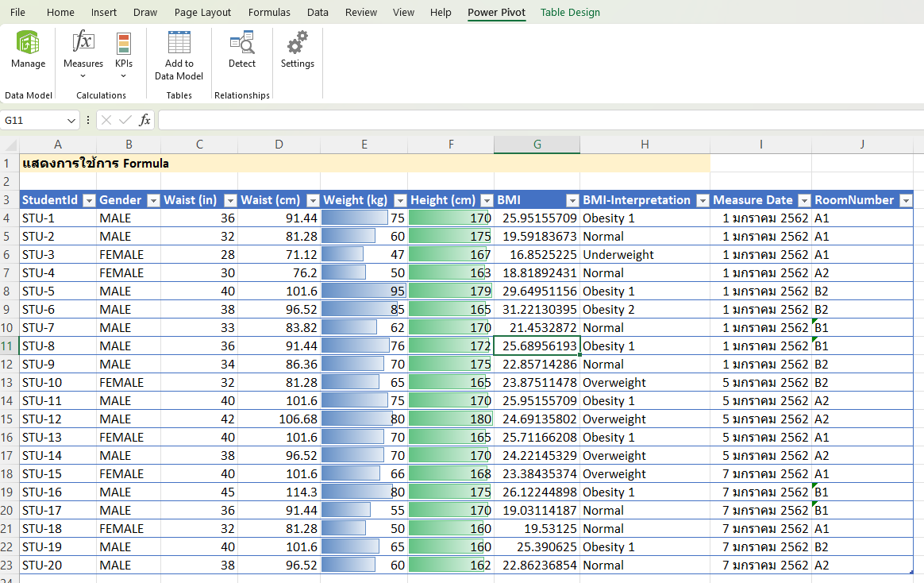
Task: Select cell with StudentId STU-1
Action: point(58,218)
